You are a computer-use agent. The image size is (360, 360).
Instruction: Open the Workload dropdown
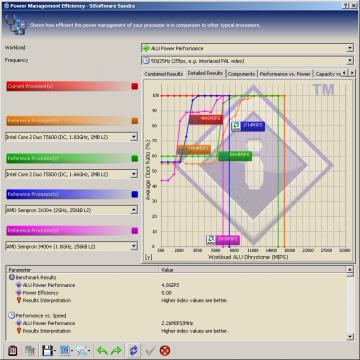point(350,48)
